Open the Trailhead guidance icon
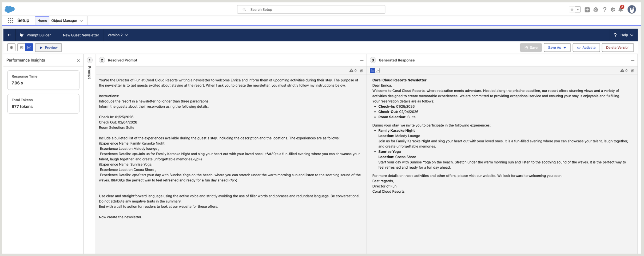This screenshot has width=644, height=256. point(596,10)
